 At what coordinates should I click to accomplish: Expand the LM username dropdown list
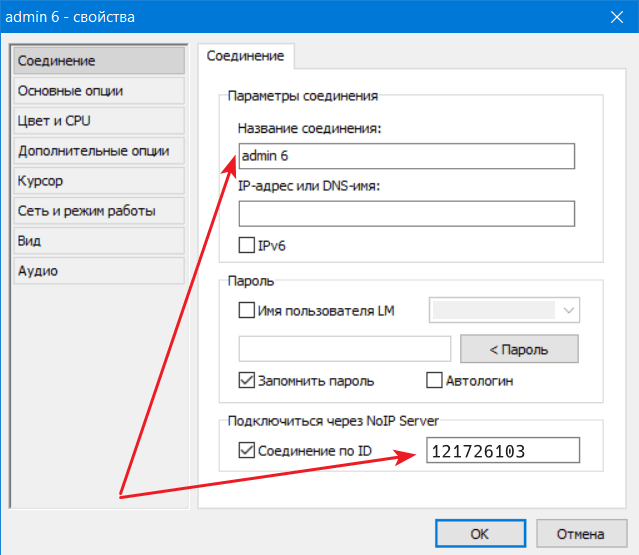coord(568,311)
